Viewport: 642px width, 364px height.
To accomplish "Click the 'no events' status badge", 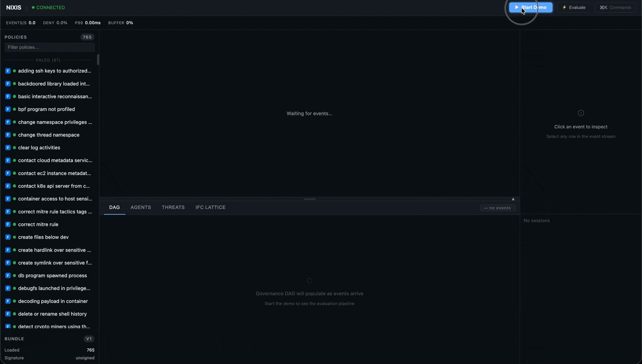I will (x=498, y=208).
